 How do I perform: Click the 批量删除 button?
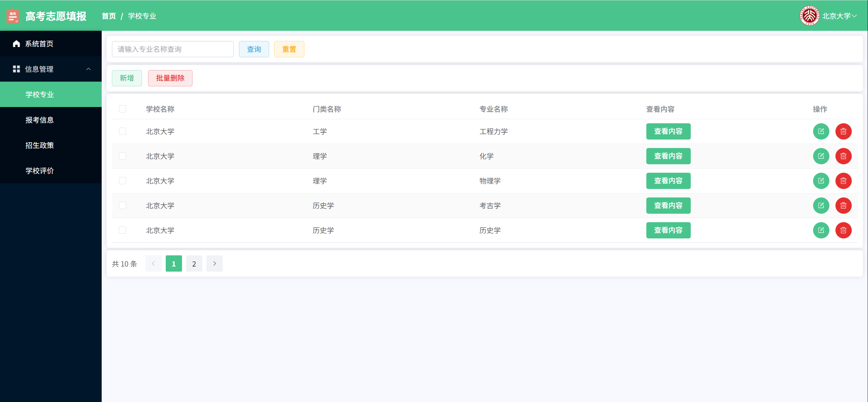click(x=170, y=78)
